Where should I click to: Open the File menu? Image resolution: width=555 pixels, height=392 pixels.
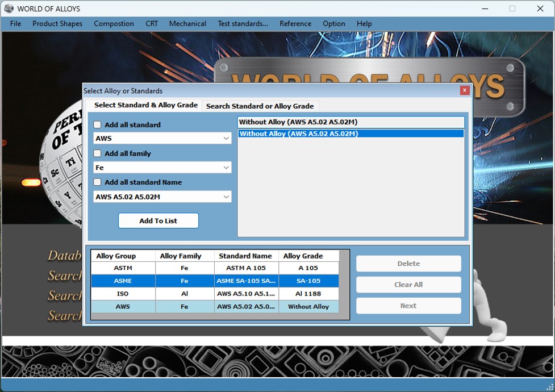pos(15,24)
